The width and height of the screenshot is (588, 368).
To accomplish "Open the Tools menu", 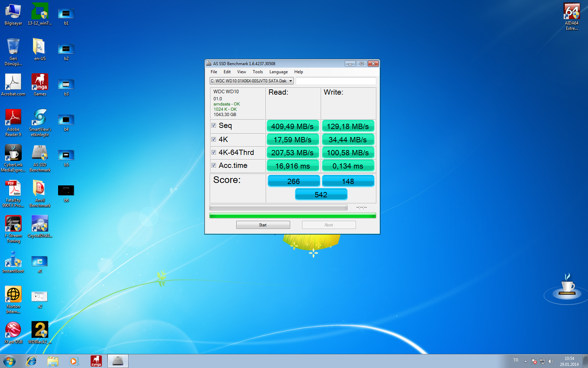I will tap(258, 72).
